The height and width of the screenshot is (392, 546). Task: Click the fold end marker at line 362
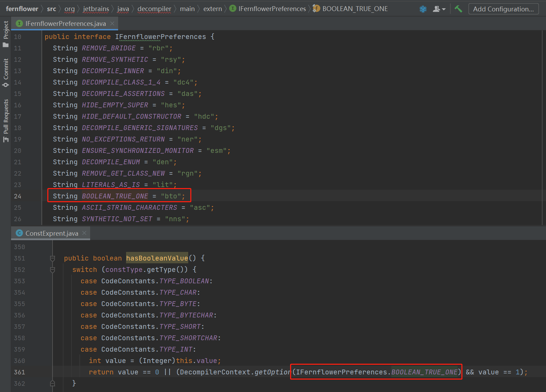coord(52,383)
